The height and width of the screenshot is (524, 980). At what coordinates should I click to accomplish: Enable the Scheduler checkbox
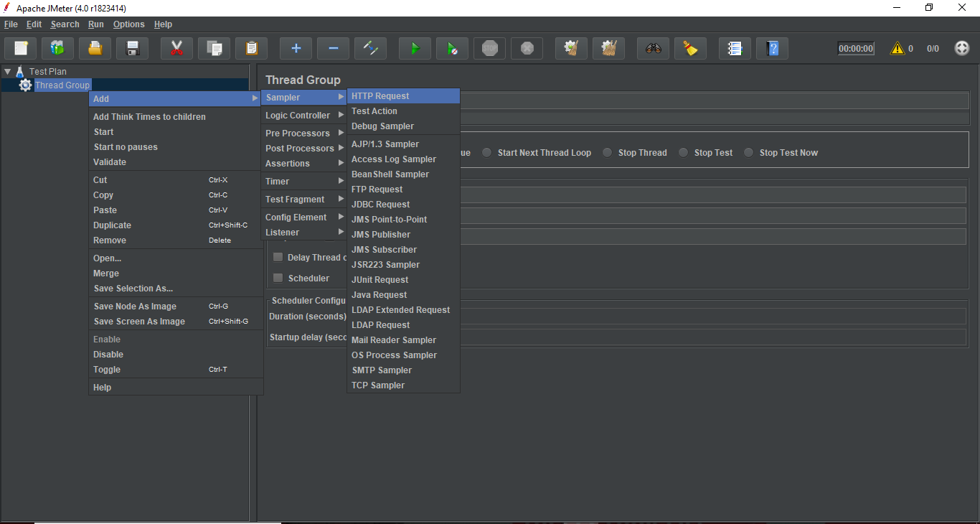pos(278,279)
